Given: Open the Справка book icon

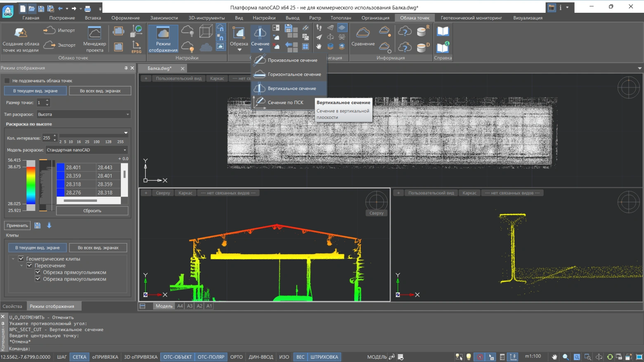Looking at the screenshot, I should click(x=443, y=32).
